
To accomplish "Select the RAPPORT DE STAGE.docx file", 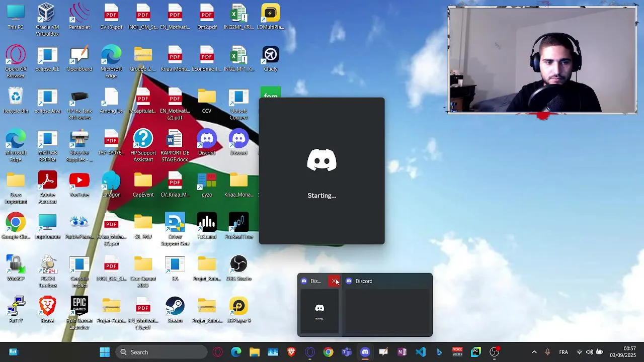I will pyautogui.click(x=175, y=146).
